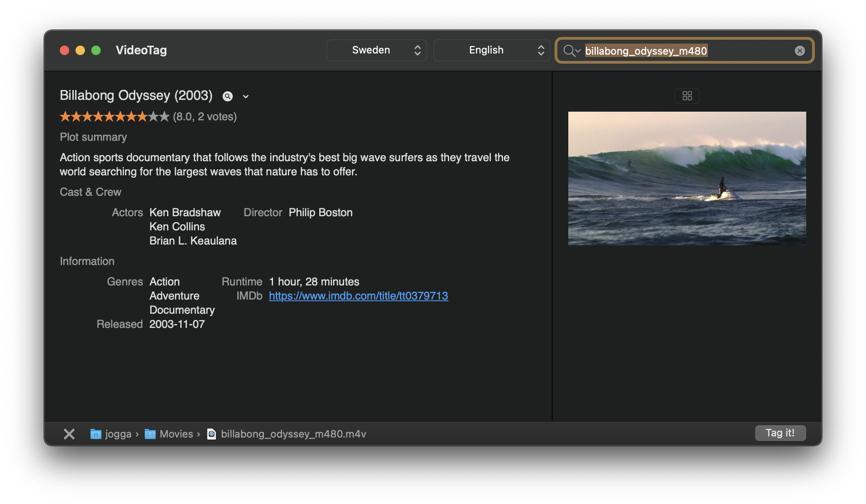Toggle the star rating display
Screen dimensions: 866x504
point(114,116)
